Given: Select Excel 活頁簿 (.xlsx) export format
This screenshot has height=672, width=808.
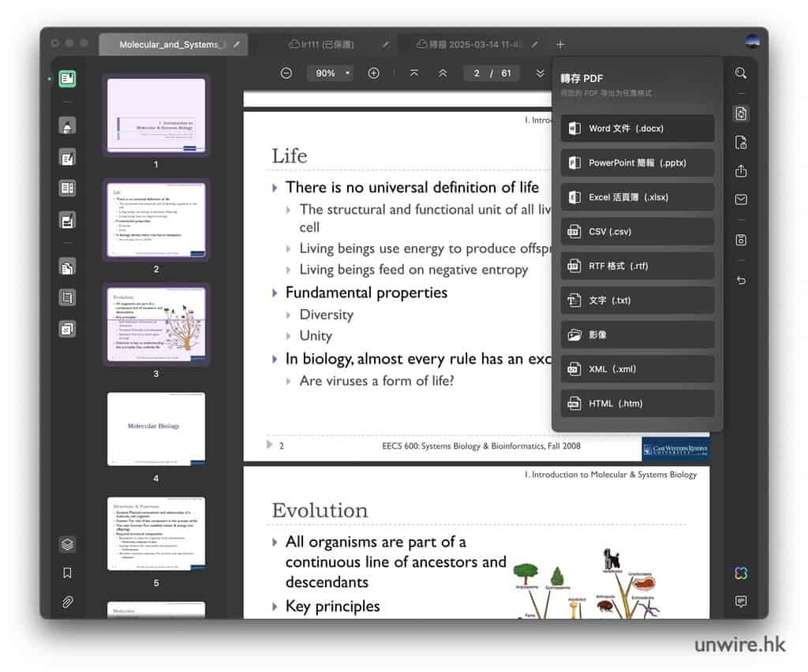Looking at the screenshot, I should tap(637, 197).
